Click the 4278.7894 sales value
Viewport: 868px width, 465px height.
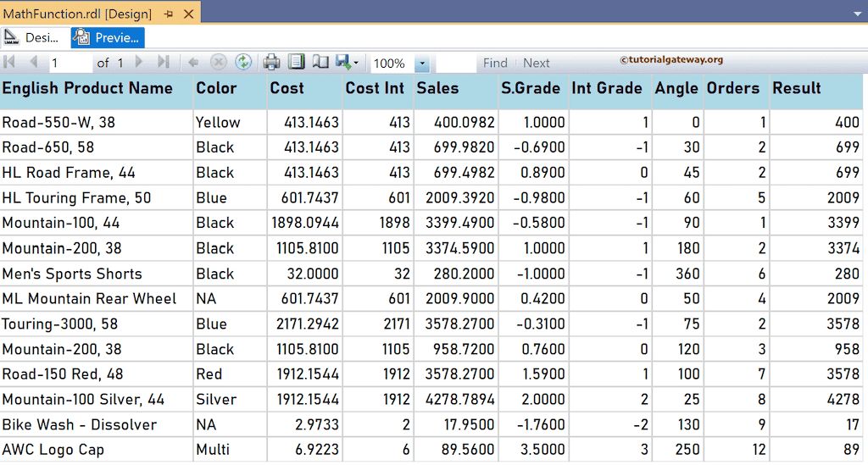(x=460, y=399)
